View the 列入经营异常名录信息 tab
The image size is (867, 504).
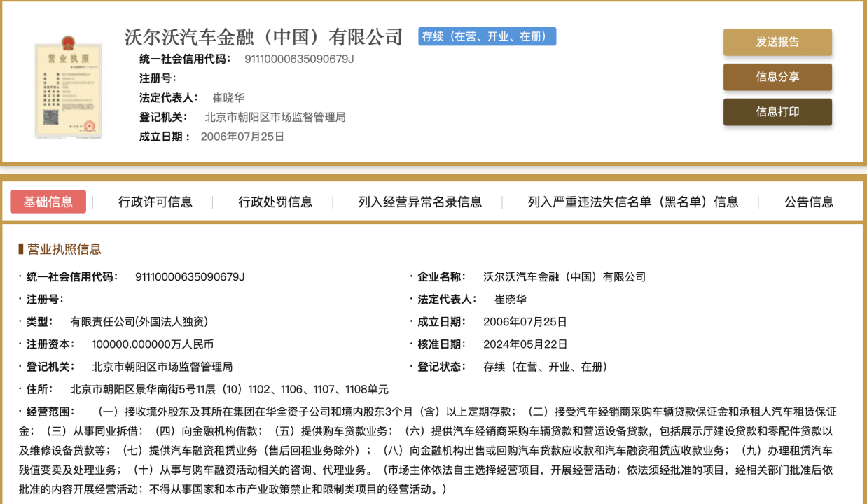(x=420, y=202)
